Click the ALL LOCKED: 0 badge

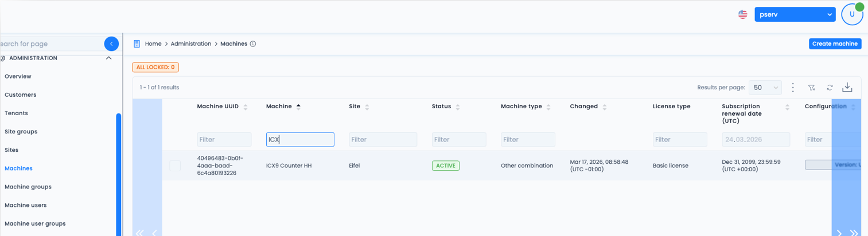click(x=155, y=67)
